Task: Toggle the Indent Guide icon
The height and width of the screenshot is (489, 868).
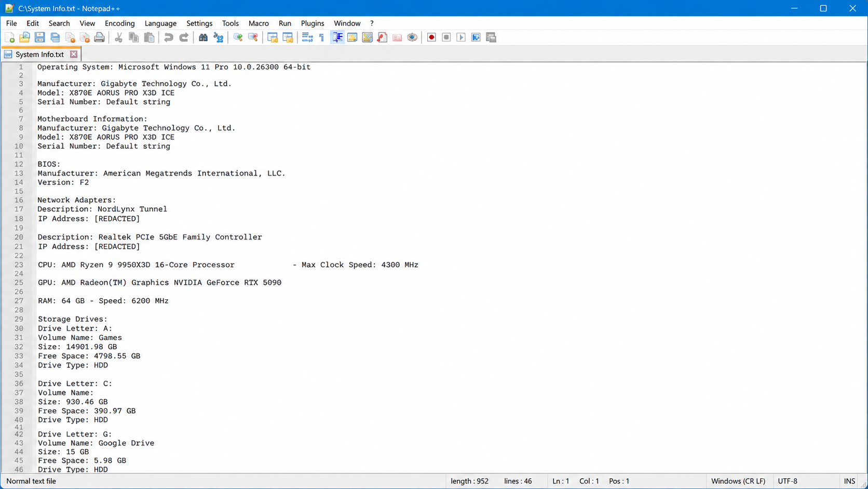Action: 337,37
